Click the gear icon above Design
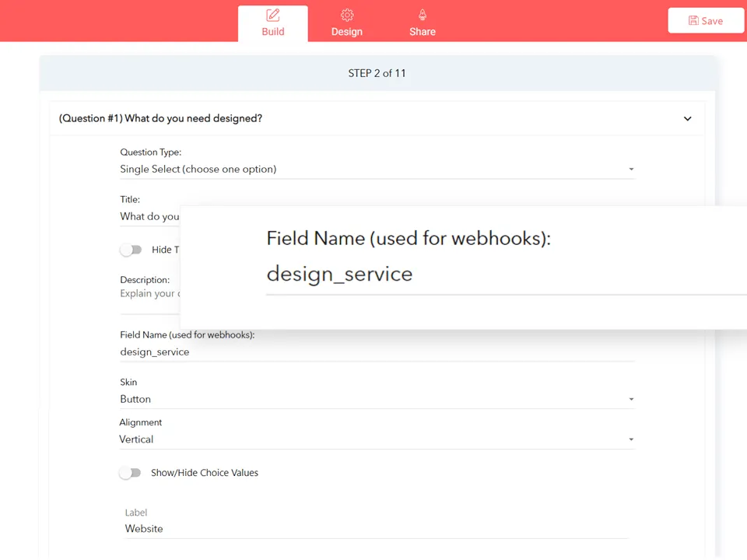Viewport: 747px width, 560px height. coord(347,16)
